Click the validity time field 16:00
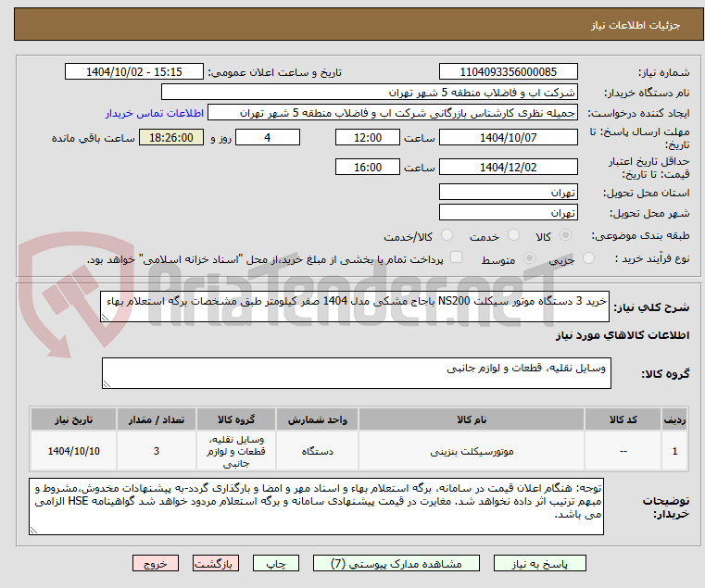This screenshot has width=705, height=588. pos(368,168)
